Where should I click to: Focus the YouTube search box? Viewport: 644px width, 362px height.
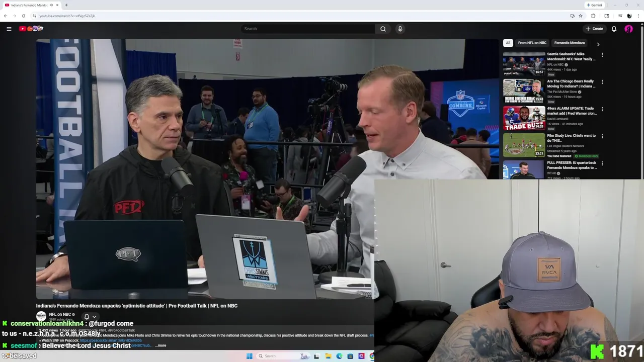pyautogui.click(x=308, y=29)
